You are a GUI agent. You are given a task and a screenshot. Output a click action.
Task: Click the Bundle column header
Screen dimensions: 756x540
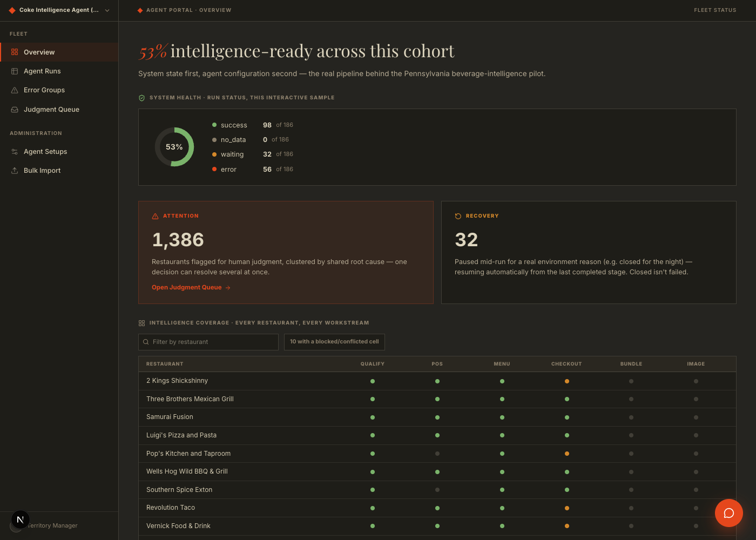pyautogui.click(x=631, y=364)
